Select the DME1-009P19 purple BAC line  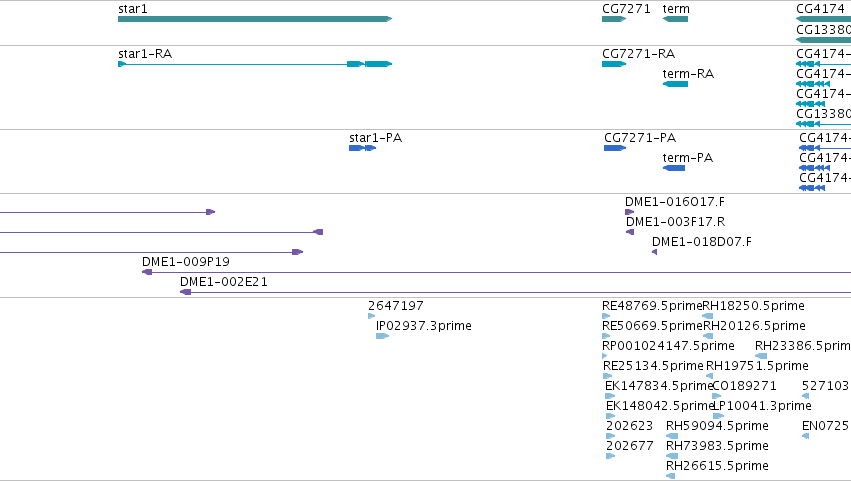(497, 273)
